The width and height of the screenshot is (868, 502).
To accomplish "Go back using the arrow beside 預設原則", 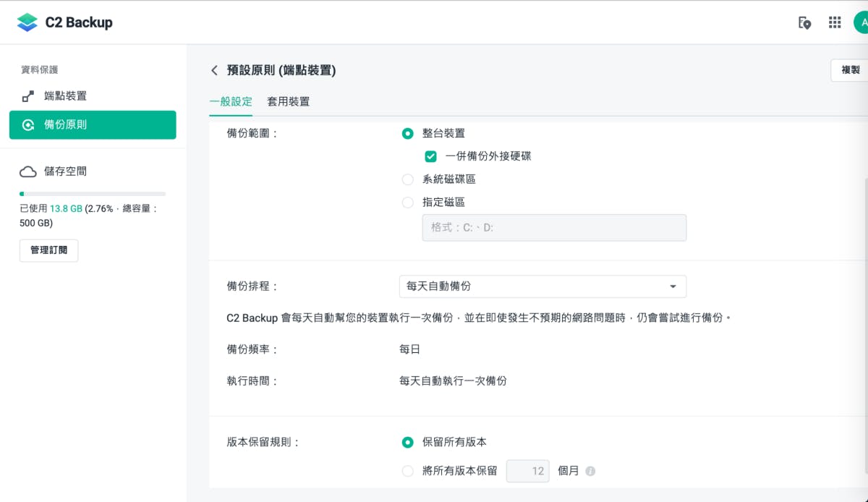I will coord(214,70).
